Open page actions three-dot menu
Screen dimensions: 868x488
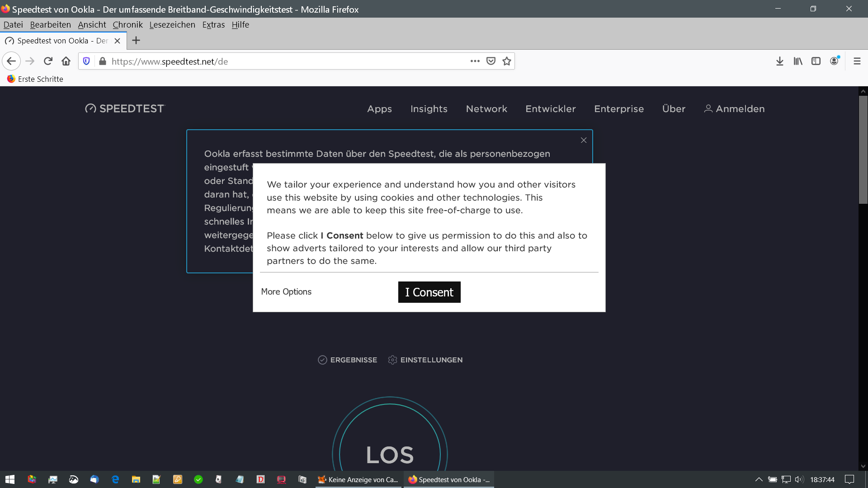pos(475,61)
